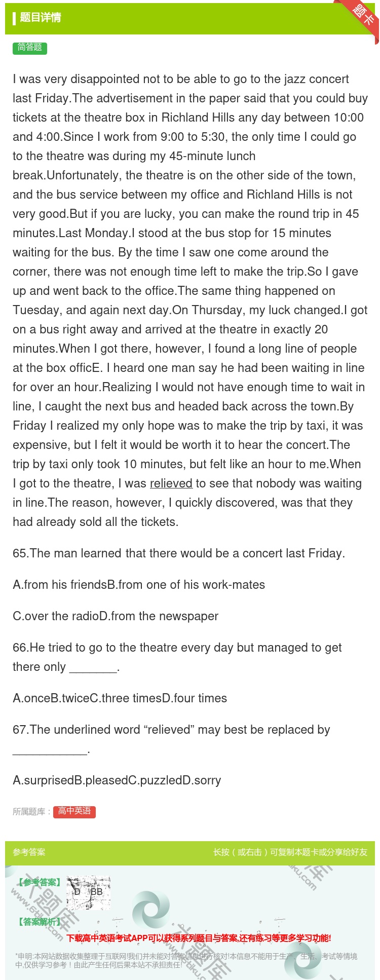Screen dimensions: 380x980
Task: Select the 简答题 green tag
Action: click(x=30, y=48)
